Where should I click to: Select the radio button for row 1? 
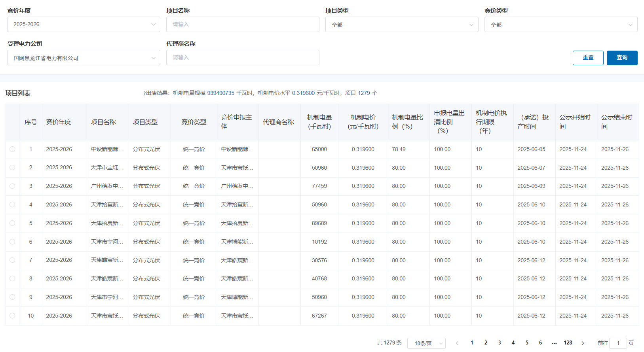click(12, 149)
